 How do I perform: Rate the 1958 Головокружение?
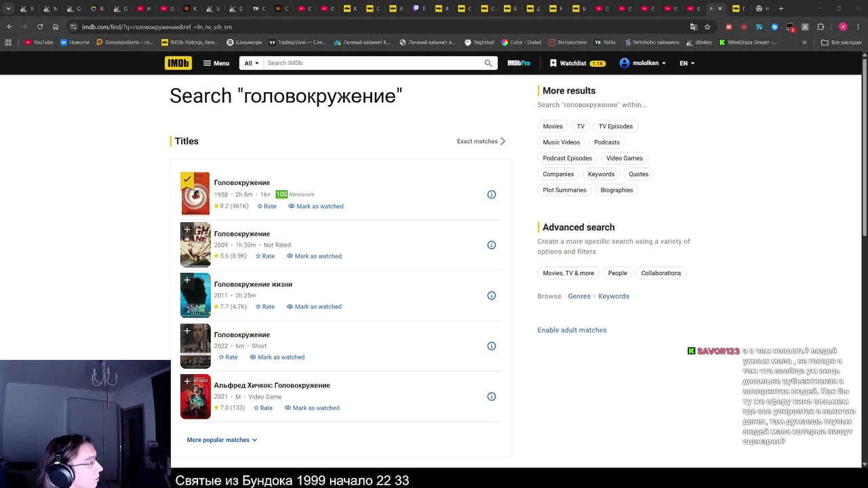[x=267, y=206]
